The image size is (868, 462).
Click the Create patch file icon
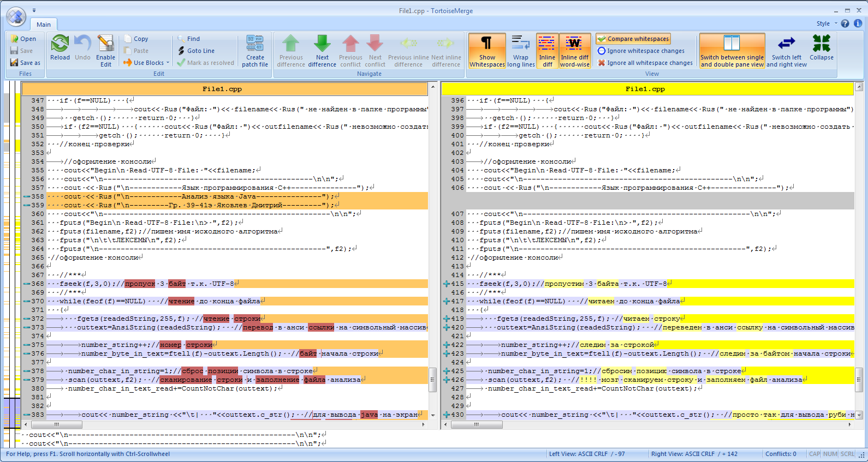[255, 44]
